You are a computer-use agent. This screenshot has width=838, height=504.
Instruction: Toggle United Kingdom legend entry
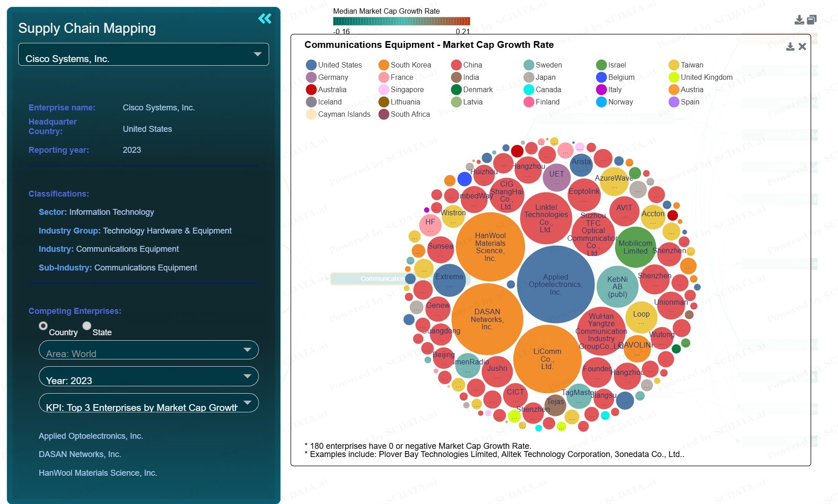[701, 78]
